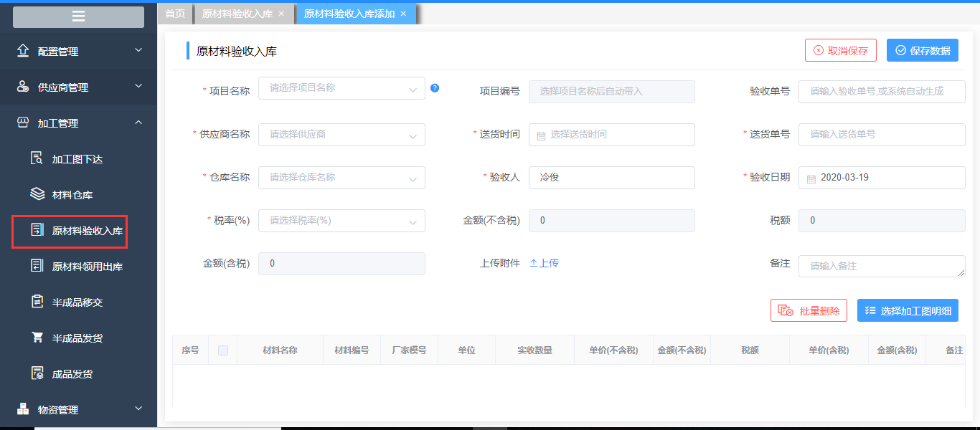Click the 厂家模号 column header
The image size is (980, 430).
(x=410, y=350)
